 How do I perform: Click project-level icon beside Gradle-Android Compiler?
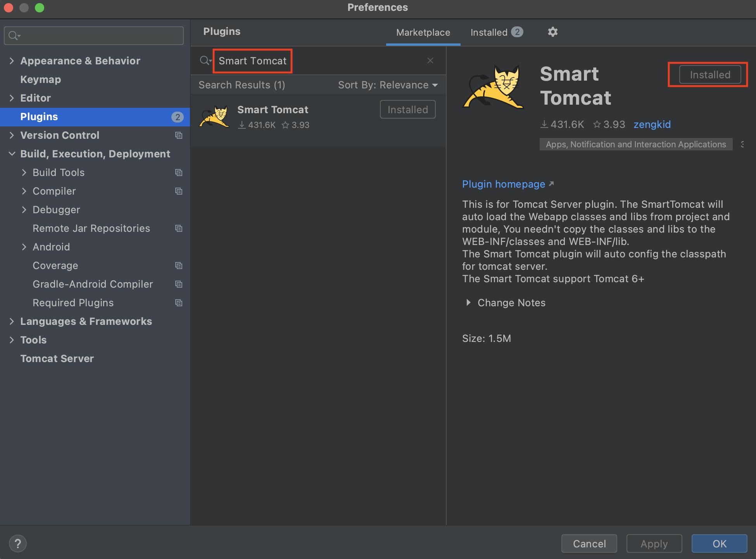pyautogui.click(x=178, y=284)
